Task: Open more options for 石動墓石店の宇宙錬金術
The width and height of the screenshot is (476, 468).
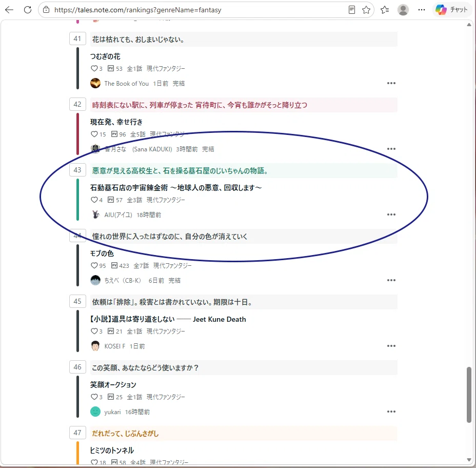Action: pos(391,215)
